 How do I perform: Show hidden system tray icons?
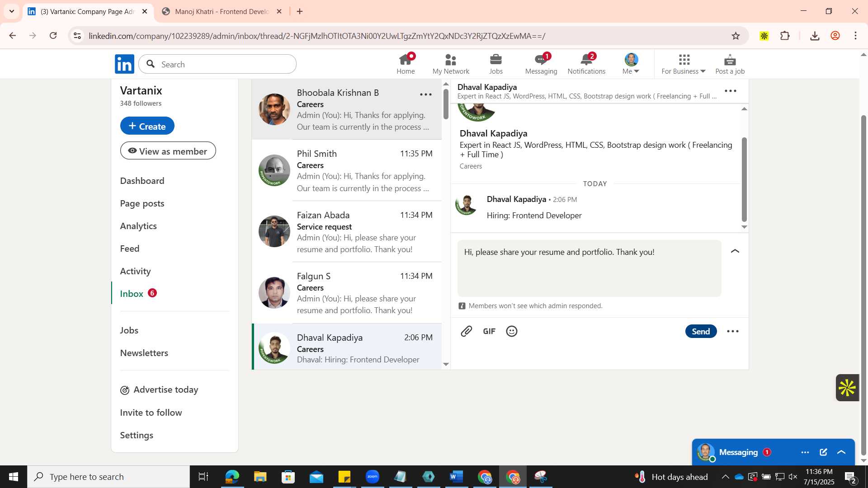coord(725,477)
